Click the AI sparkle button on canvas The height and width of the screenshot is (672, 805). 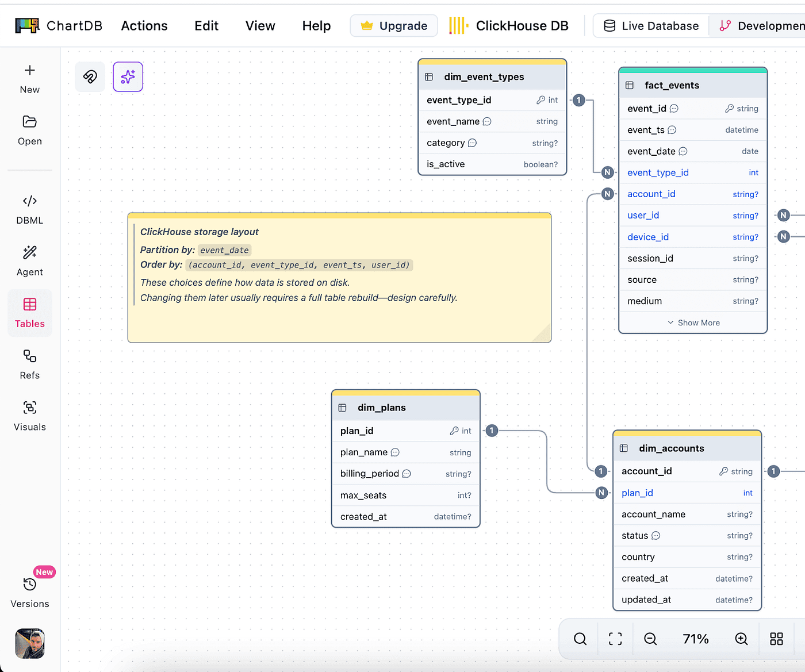[x=128, y=76]
